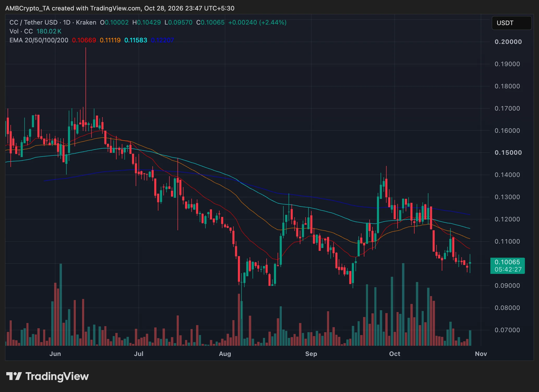Click the high price value H0.10429

[147, 22]
